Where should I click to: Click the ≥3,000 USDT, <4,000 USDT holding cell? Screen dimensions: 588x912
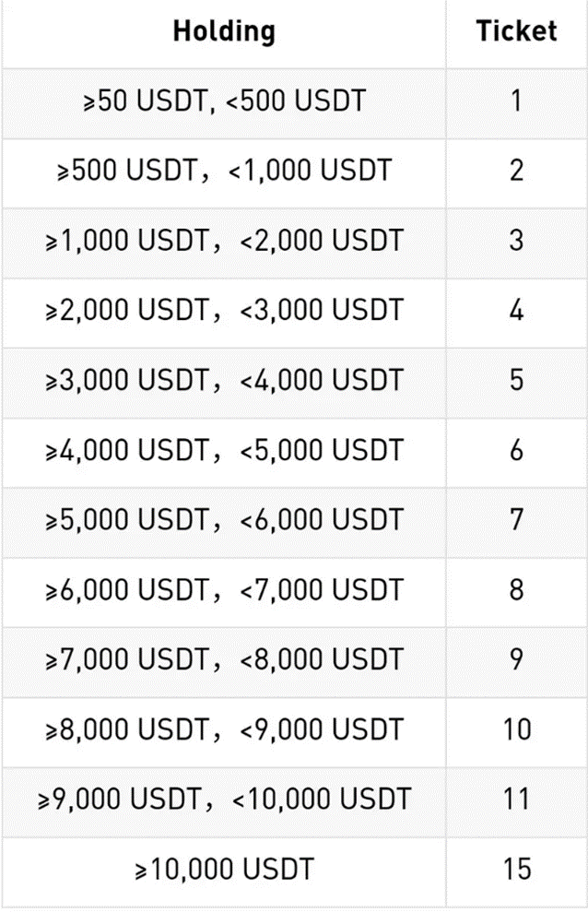(x=224, y=380)
